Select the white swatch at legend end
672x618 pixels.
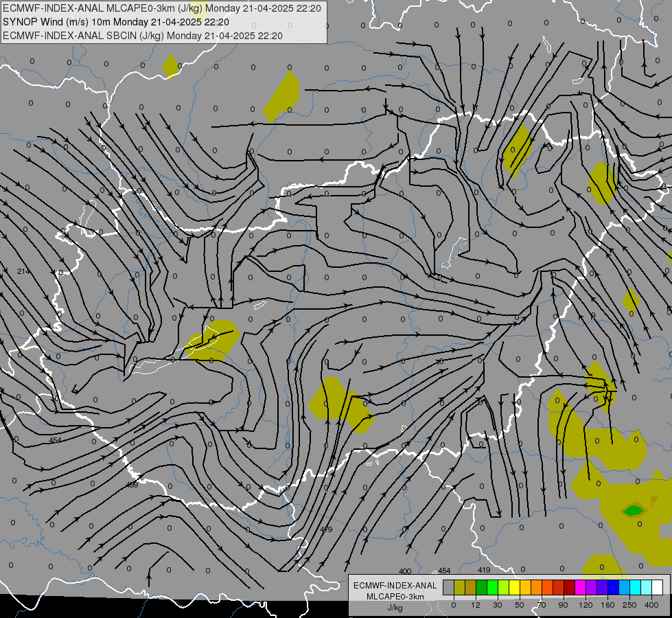[x=657, y=587]
